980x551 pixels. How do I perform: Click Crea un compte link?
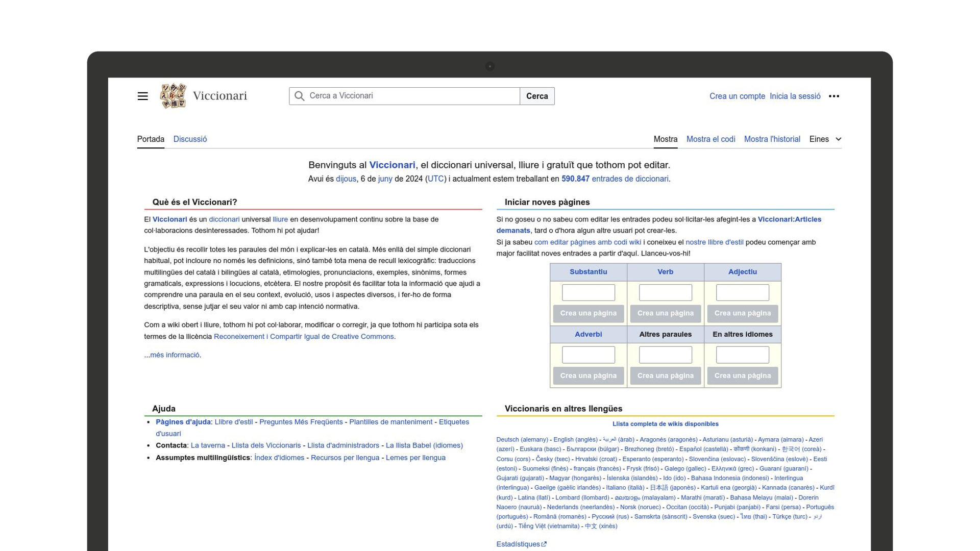(737, 96)
